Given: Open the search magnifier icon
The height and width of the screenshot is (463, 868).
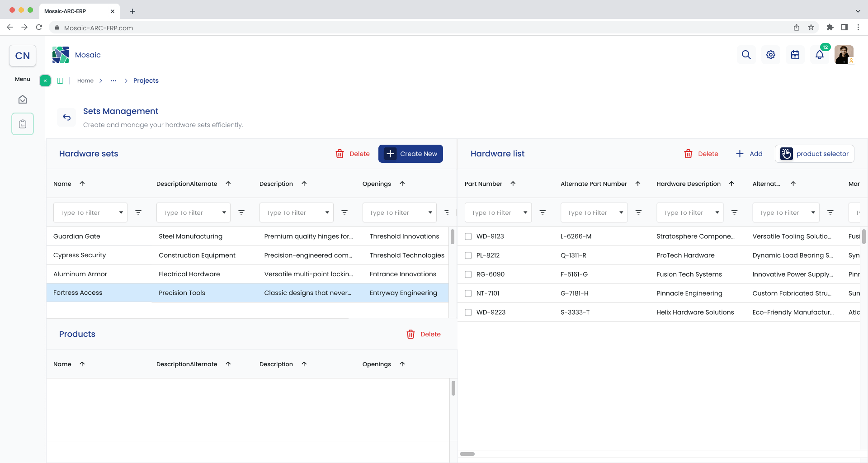Looking at the screenshot, I should coord(746,55).
